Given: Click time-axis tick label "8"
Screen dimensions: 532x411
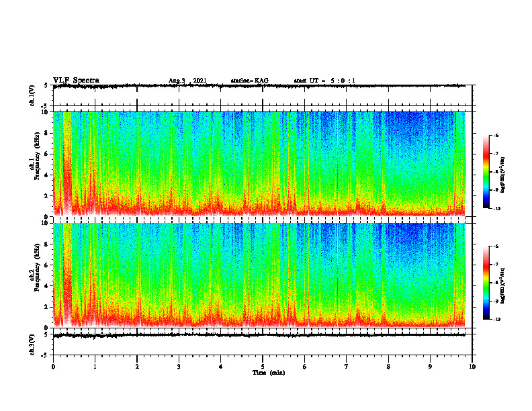Looking at the screenshot, I should point(388,366).
